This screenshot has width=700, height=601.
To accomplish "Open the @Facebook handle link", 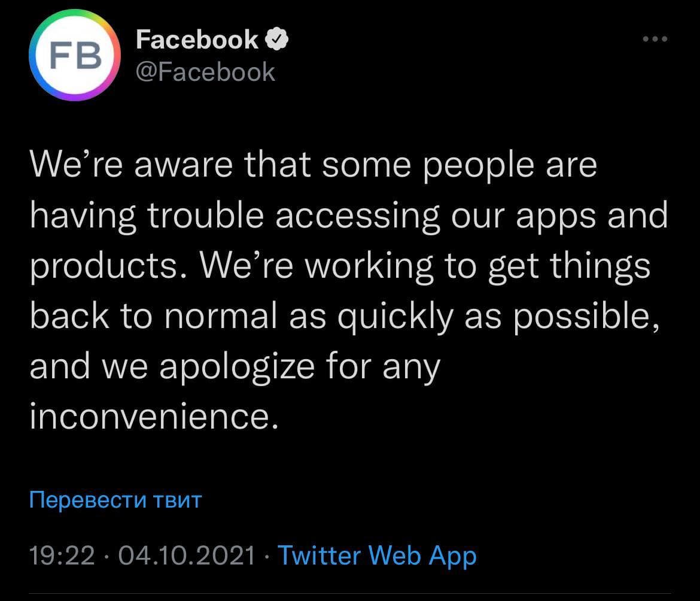I will click(x=205, y=72).
